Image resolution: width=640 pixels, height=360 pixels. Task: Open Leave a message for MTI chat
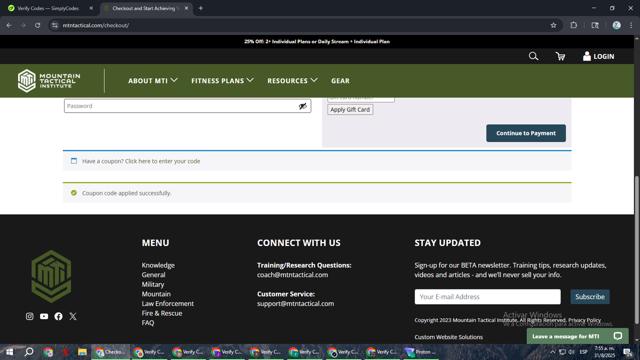click(x=577, y=336)
